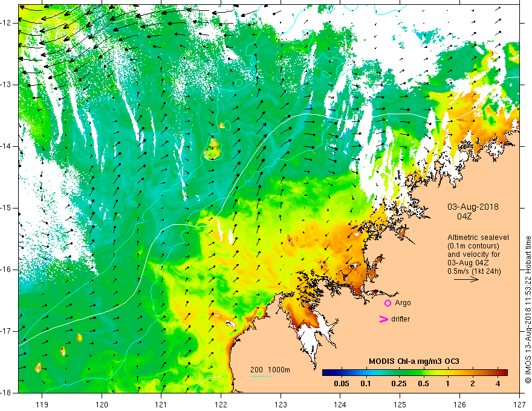Click the "Altimetric sealevel" text line
This screenshot has height=411, width=532.
[478, 238]
